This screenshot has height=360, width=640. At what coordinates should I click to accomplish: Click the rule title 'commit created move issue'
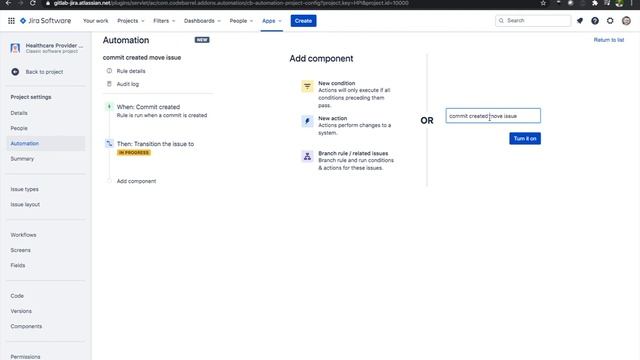pos(142,58)
